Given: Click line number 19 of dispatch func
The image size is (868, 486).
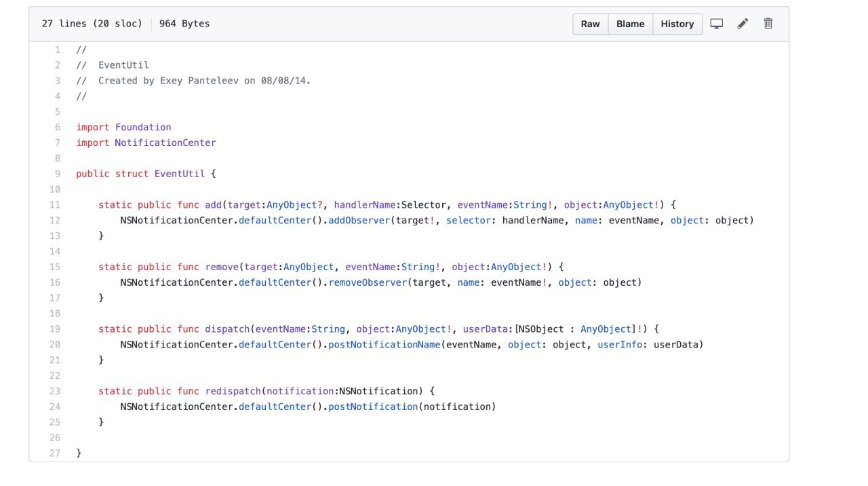Looking at the screenshot, I should coord(55,329).
